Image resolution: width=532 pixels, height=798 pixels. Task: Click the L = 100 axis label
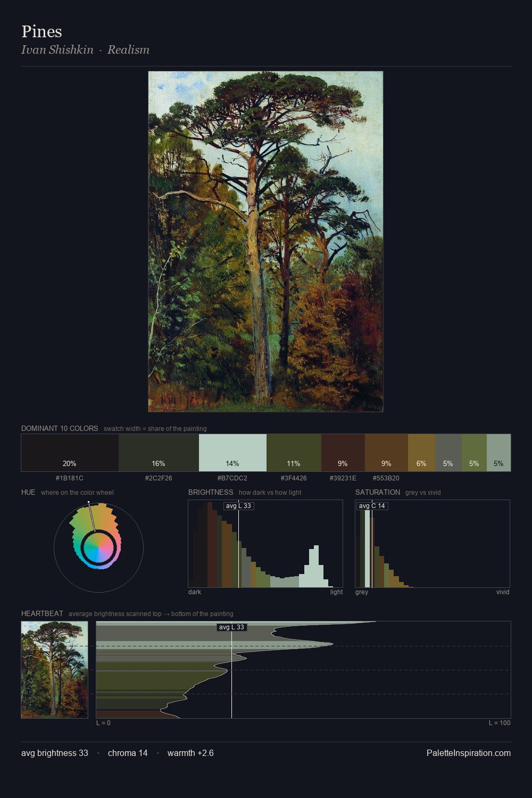pos(500,723)
